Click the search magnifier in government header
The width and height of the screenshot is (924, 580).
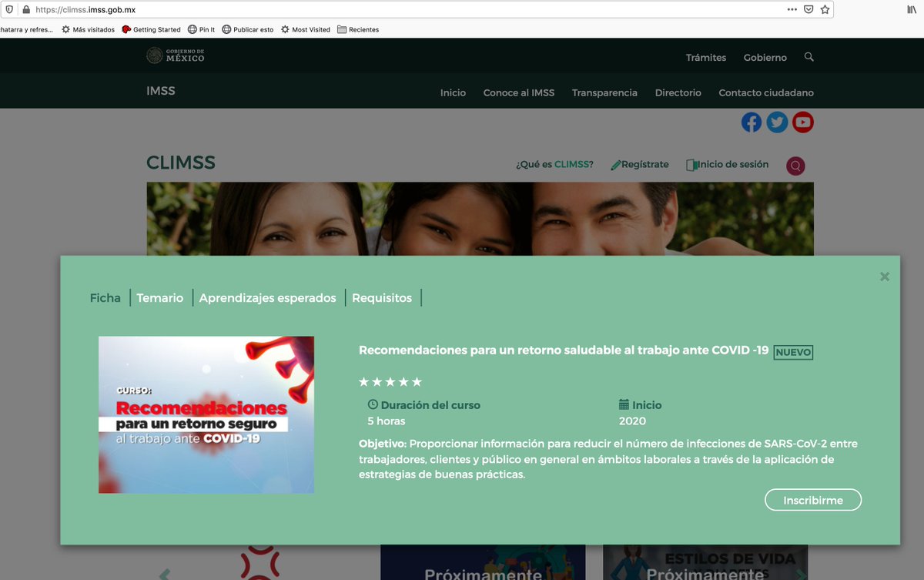(808, 57)
